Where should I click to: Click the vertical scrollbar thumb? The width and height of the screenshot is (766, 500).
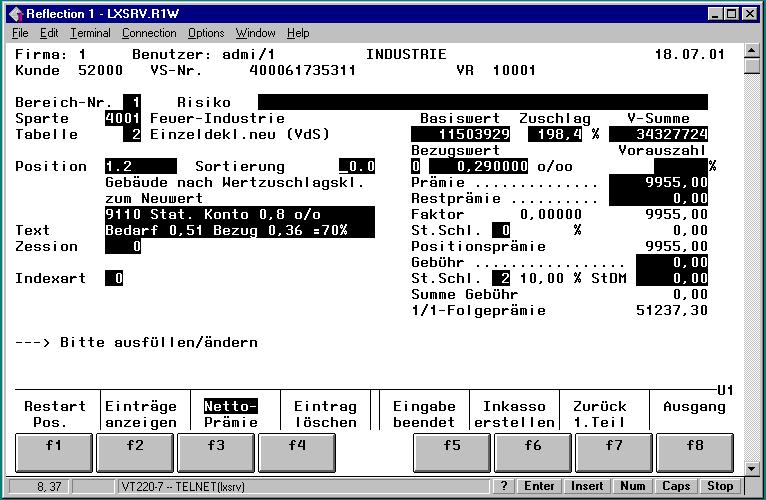click(x=752, y=66)
